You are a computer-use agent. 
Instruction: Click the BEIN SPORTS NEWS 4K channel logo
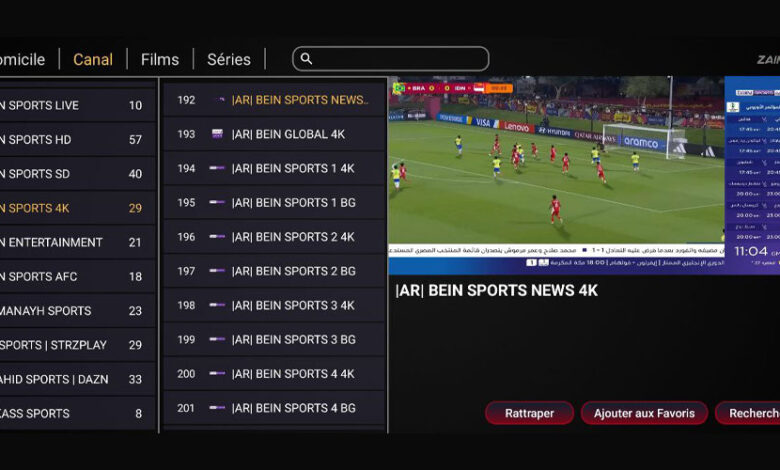click(x=217, y=100)
